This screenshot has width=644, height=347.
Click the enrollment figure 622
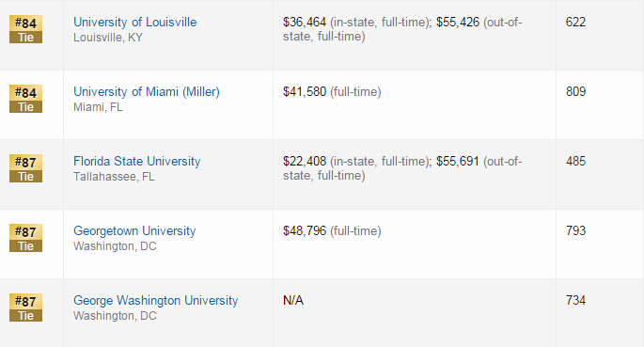(575, 23)
